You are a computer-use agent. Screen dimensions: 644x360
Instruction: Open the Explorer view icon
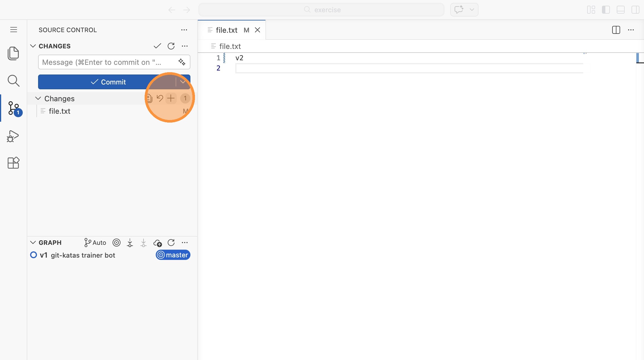(x=13, y=53)
